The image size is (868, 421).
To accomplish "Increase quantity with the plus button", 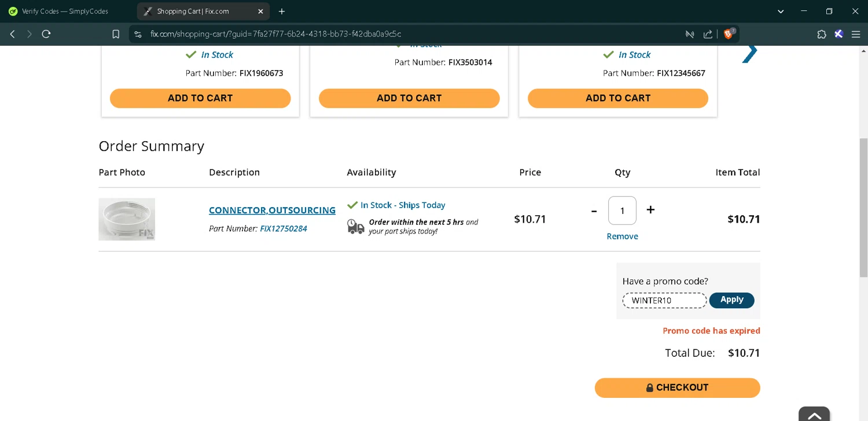I will [x=650, y=210].
